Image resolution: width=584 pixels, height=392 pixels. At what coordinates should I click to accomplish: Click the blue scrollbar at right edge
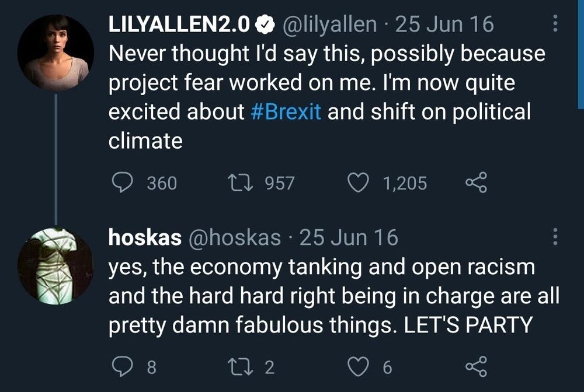point(580,52)
